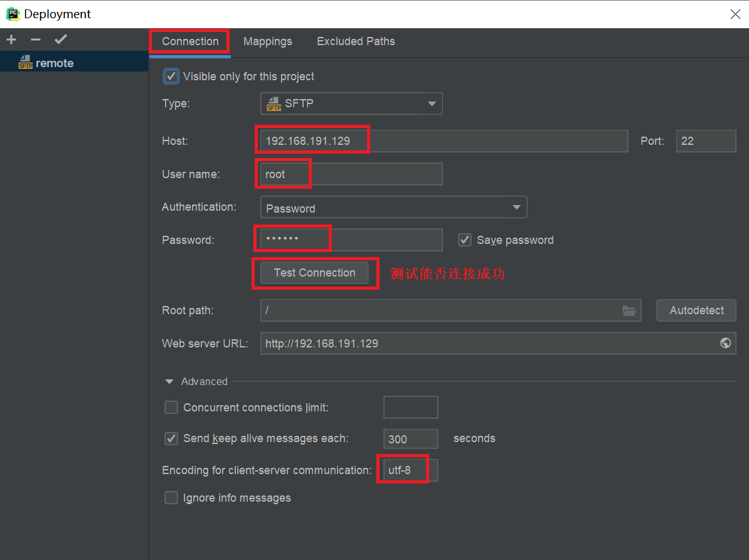This screenshot has width=749, height=560.
Task: Enable Ignore info messages checkbox
Action: click(x=171, y=497)
